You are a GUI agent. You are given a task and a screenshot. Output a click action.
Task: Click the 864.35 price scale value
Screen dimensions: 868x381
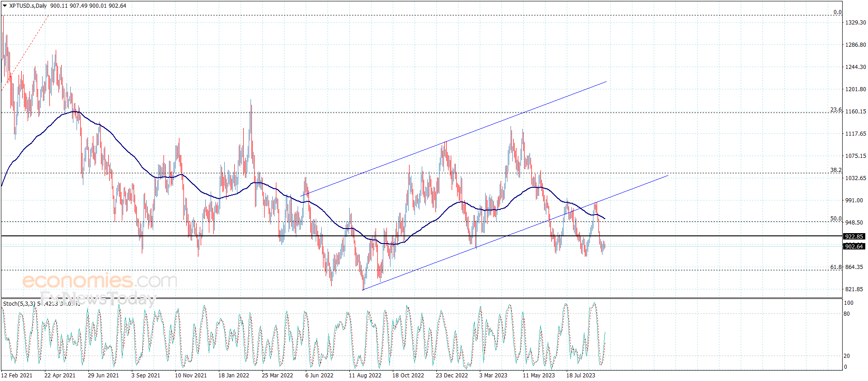coord(854,267)
